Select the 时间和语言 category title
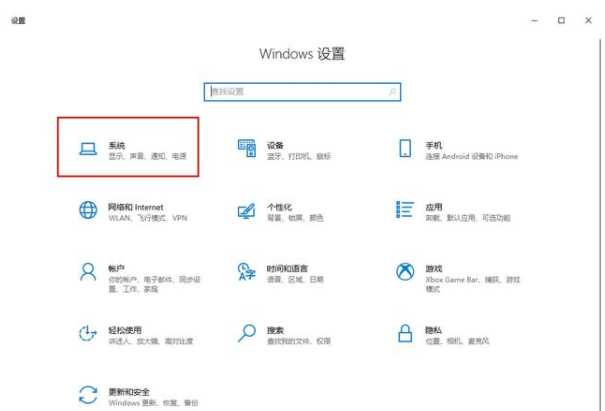Image resolution: width=605 pixels, height=411 pixels. 287,269
